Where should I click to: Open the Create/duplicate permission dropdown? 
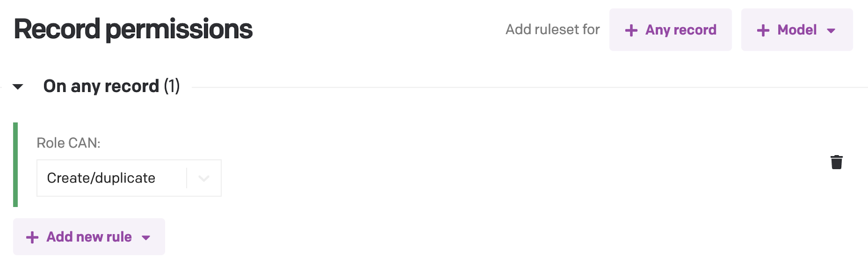[x=129, y=178]
